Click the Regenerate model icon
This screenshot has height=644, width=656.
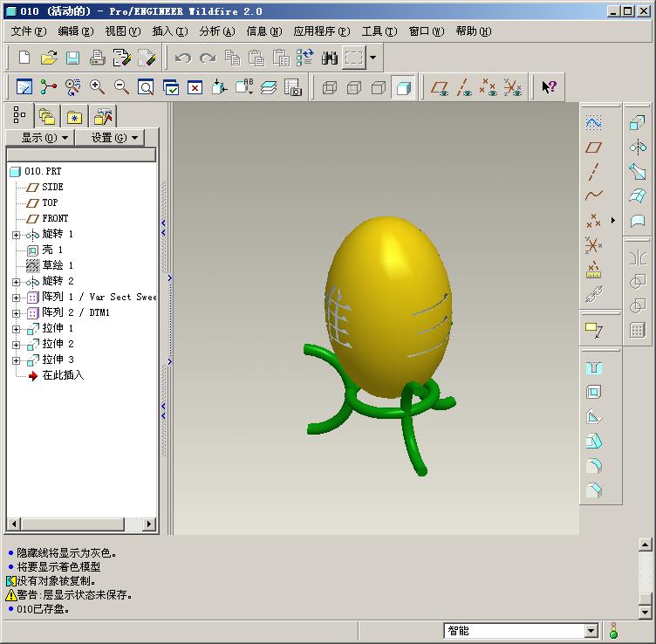click(305, 58)
